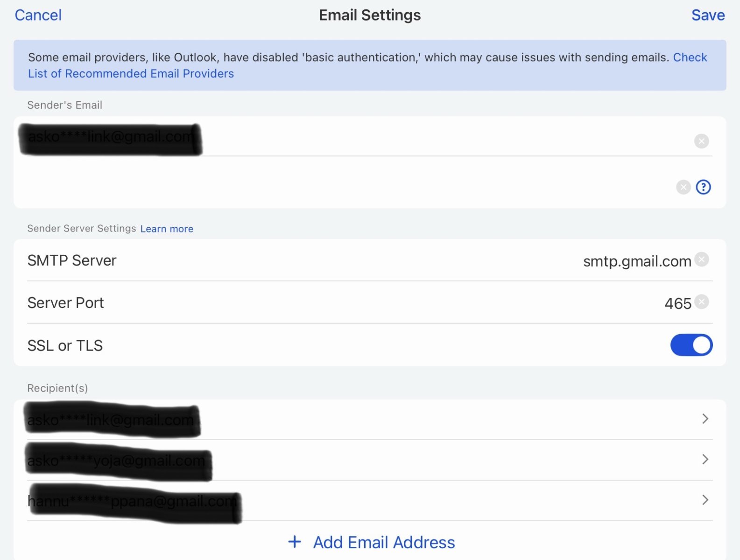The image size is (740, 560).
Task: Click the SMTP Server label
Action: [x=72, y=260]
